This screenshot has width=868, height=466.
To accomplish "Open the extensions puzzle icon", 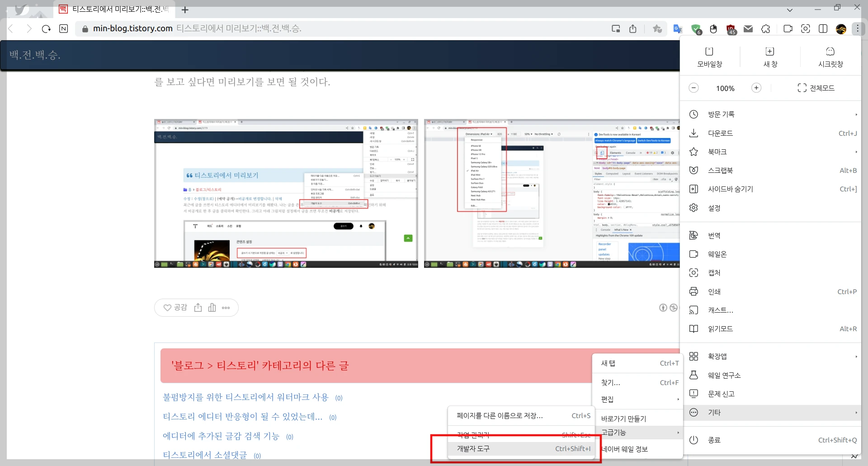I will tap(766, 29).
